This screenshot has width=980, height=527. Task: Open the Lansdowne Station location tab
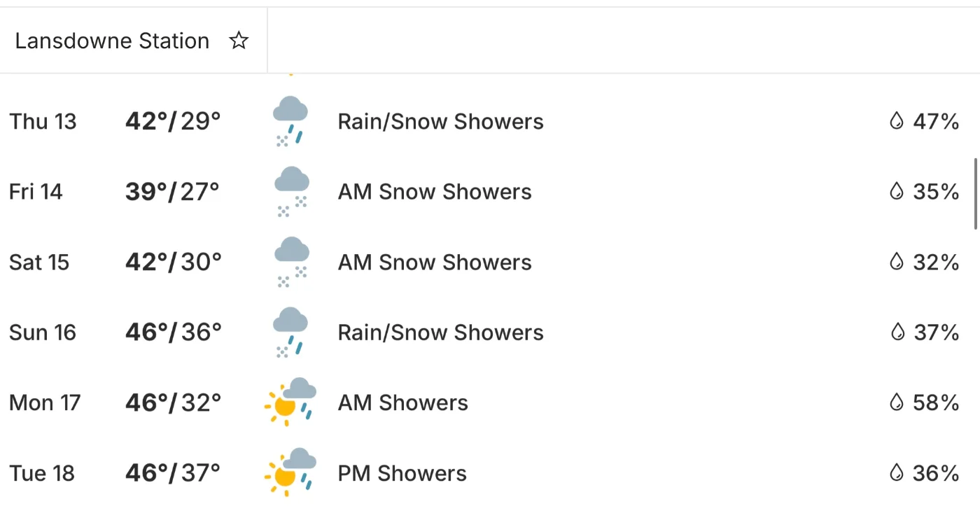pos(112,41)
